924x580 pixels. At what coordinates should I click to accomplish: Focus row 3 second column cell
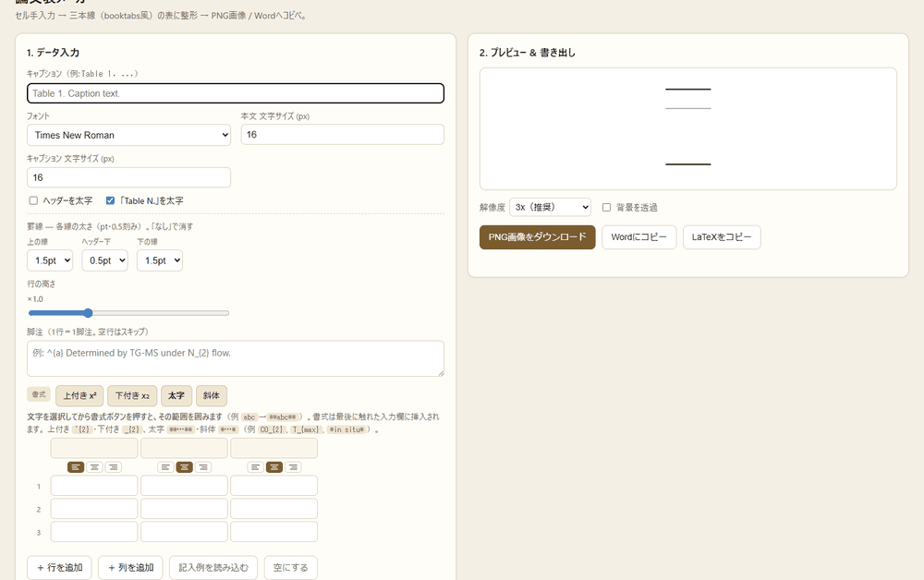click(x=185, y=532)
